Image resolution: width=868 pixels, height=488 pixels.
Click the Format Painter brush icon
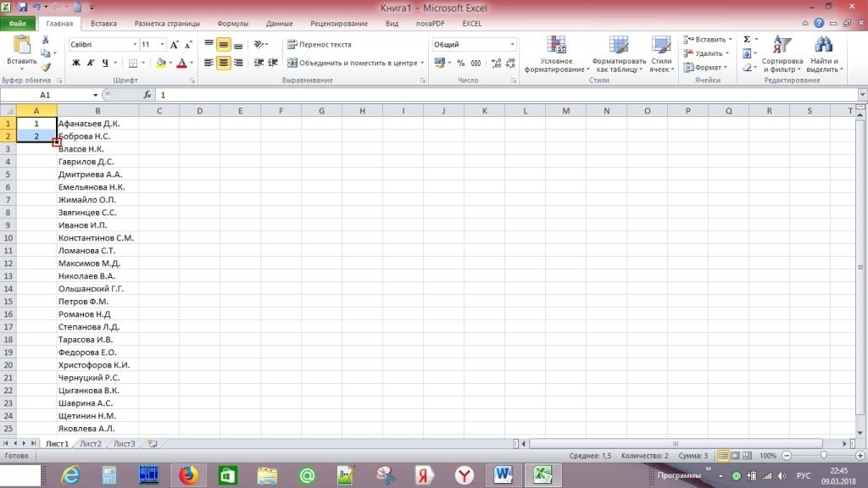coord(46,67)
